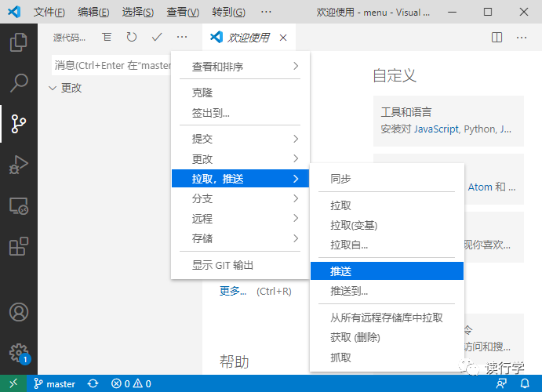Screen dimensions: 542x392
Task: Click the commit message input field
Action: [x=111, y=65]
